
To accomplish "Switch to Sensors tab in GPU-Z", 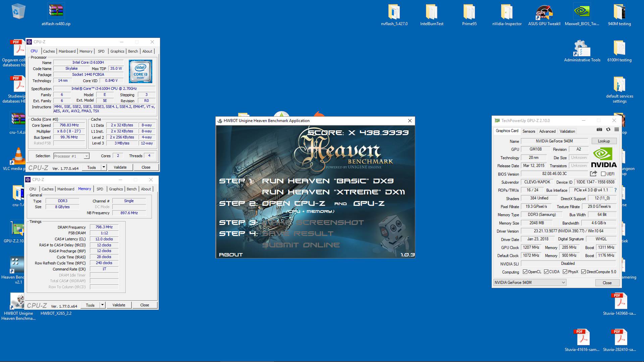I will (529, 131).
